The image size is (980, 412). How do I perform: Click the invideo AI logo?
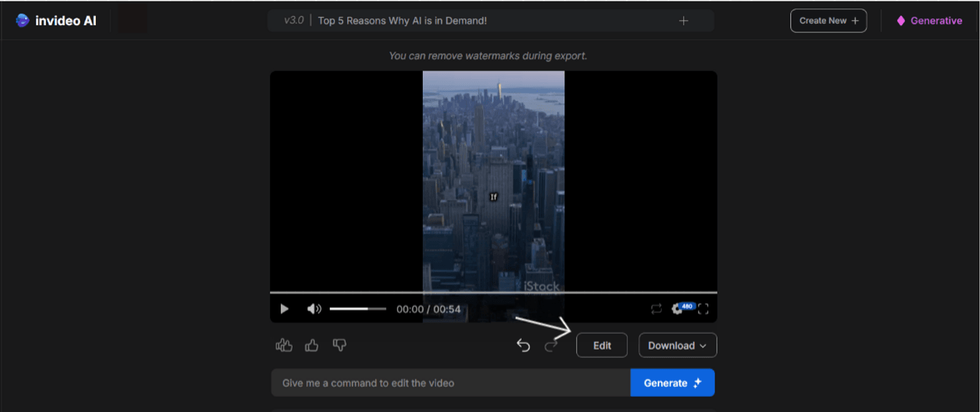point(56,20)
